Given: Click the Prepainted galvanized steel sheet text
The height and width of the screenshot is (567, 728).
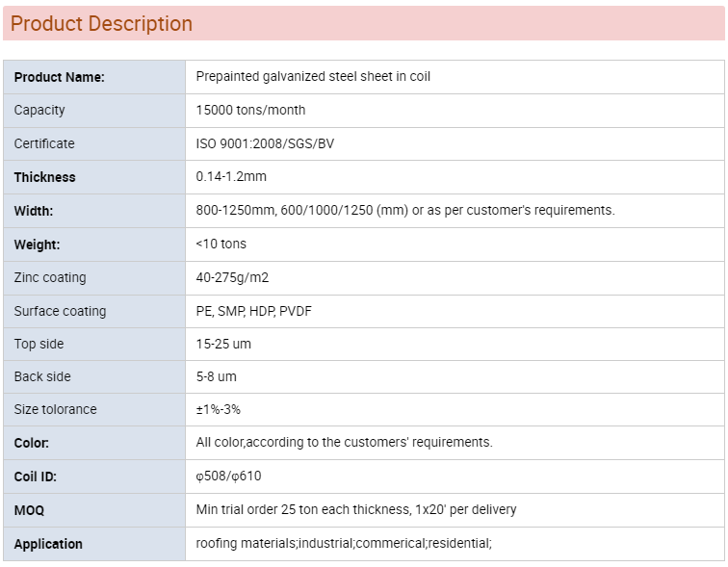Looking at the screenshot, I should click(x=313, y=76).
